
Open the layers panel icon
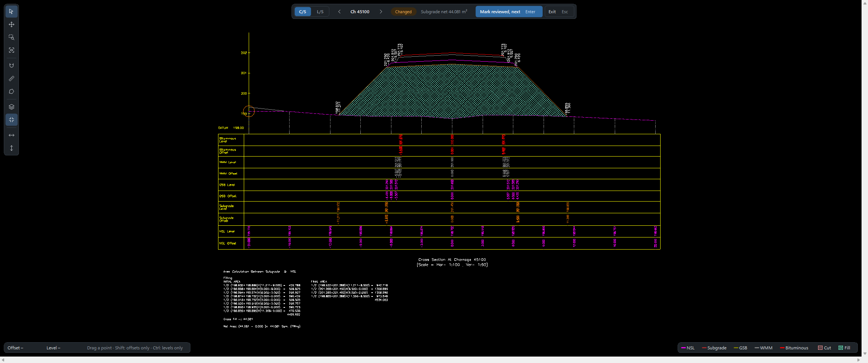coord(11,107)
